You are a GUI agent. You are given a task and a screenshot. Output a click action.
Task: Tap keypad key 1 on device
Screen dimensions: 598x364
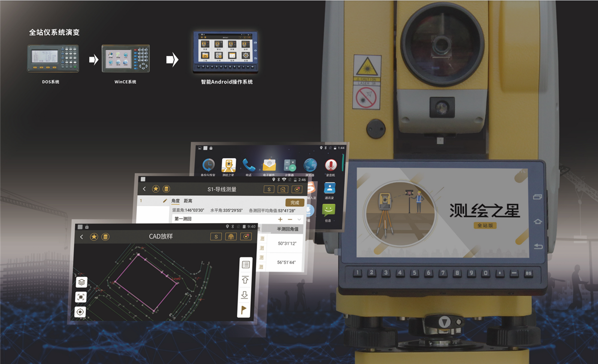[x=357, y=273]
